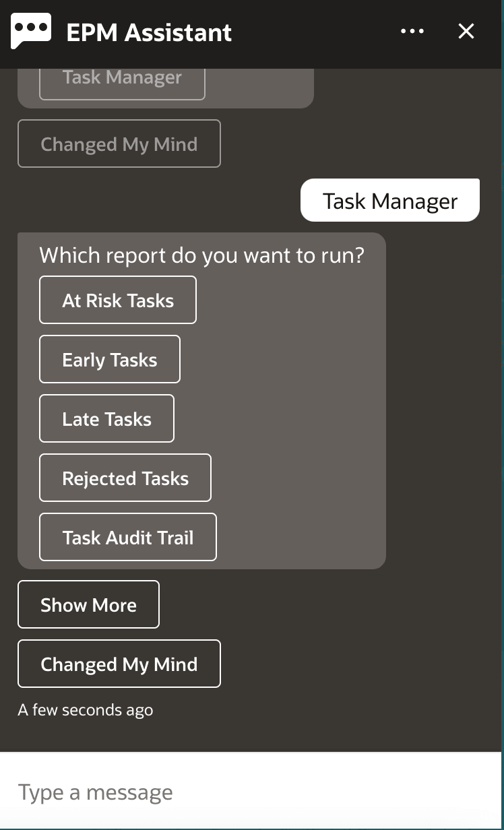Run the Rejected Tasks report
This screenshot has height=830, width=504.
pos(125,478)
